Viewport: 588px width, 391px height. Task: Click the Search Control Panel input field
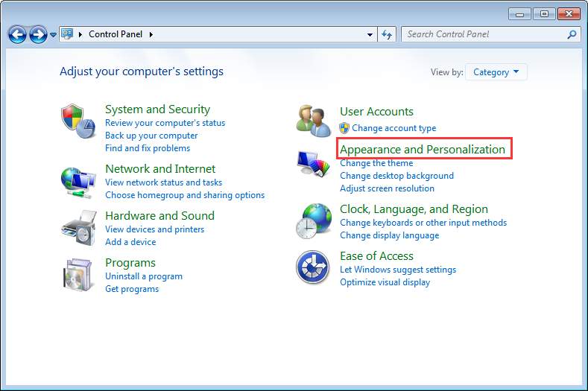(x=491, y=34)
